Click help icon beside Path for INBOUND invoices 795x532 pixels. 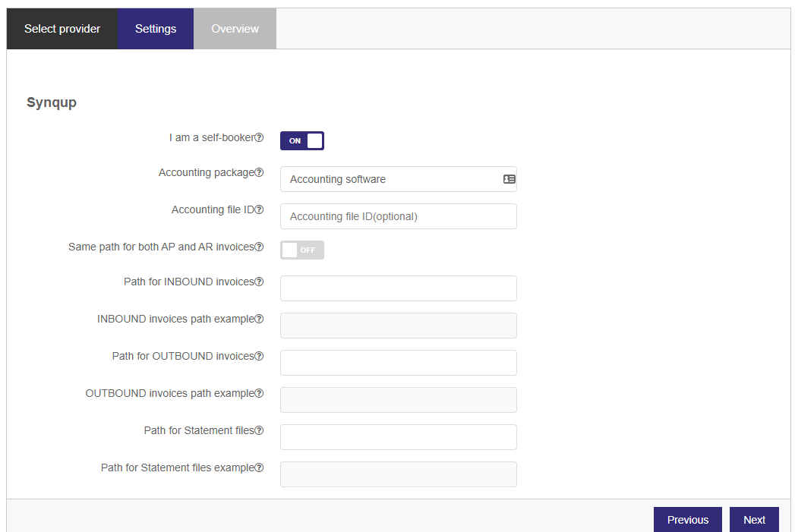(x=259, y=282)
